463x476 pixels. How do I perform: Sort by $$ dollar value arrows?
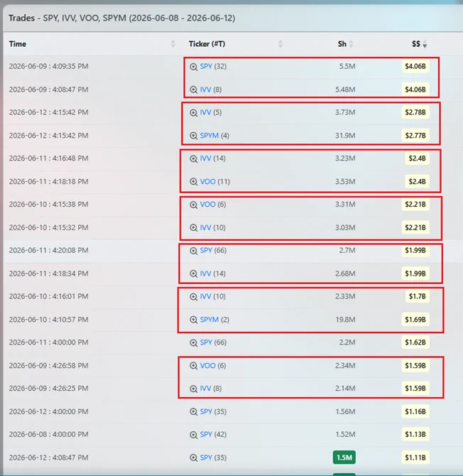pos(425,44)
